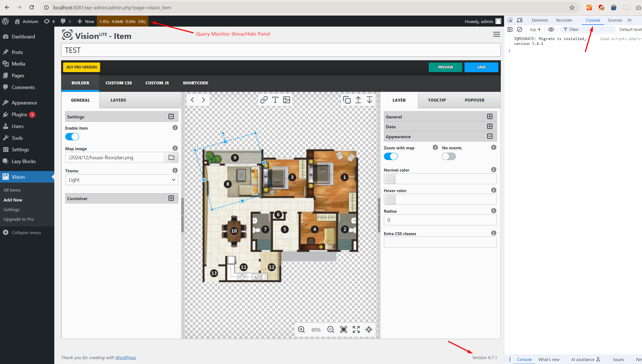Open Plugins in the admin sidebar
The height and width of the screenshot is (364, 642).
(19, 115)
